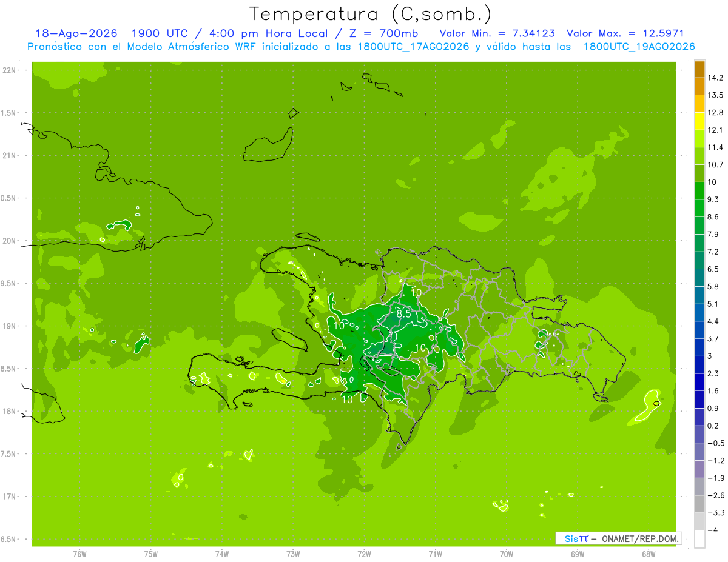Click the orange swatch above 14.2

coord(699,69)
